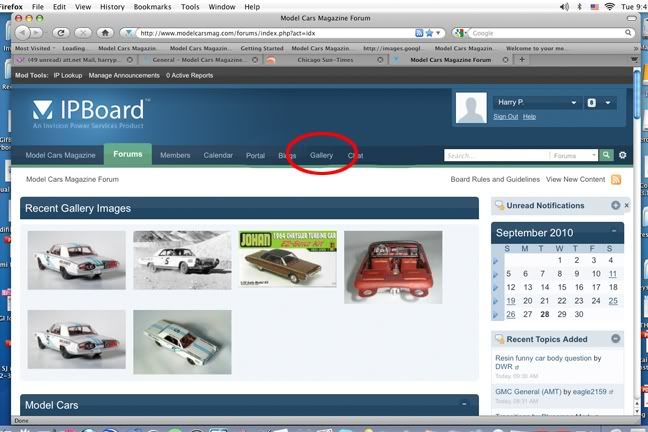This screenshot has width=648, height=432.
Task: Collapse the Model Cars category
Action: pyautogui.click(x=464, y=405)
